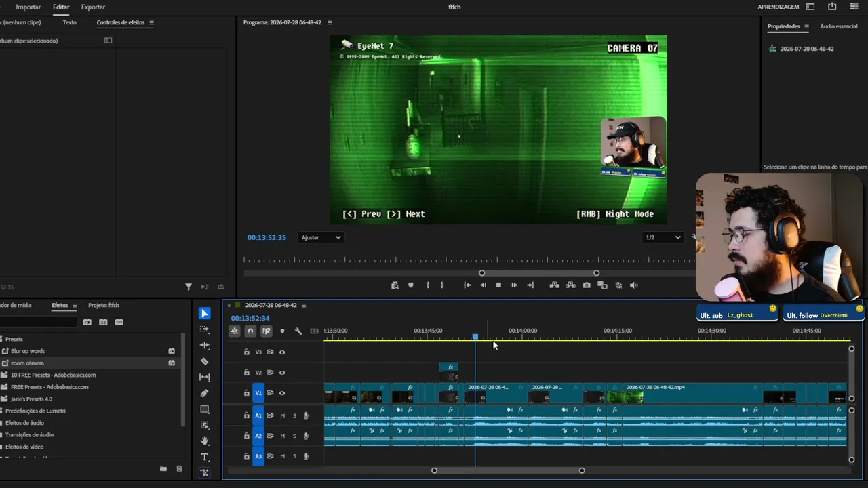Toggle timeline snapping magnet button
This screenshot has width=868, height=488.
point(250,331)
